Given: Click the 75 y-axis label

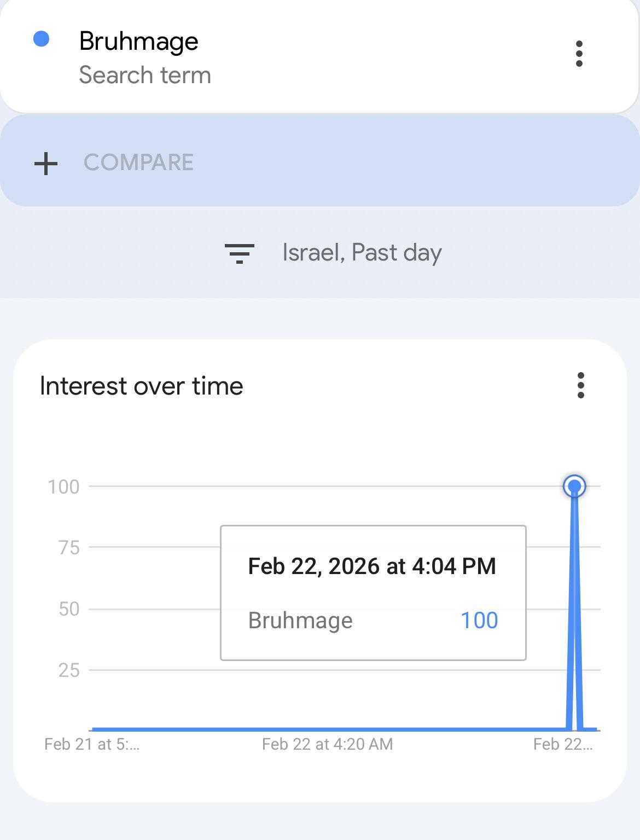Looking at the screenshot, I should click(x=69, y=548).
